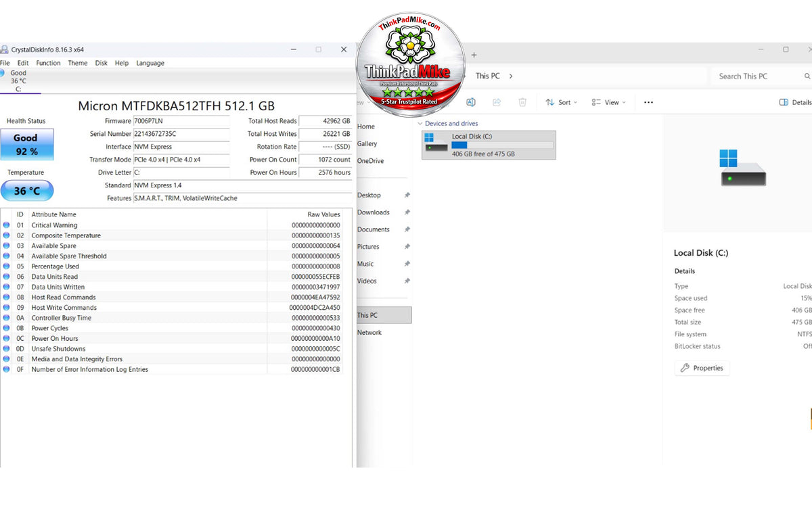Click the Properties button for Local Disk

click(702, 368)
